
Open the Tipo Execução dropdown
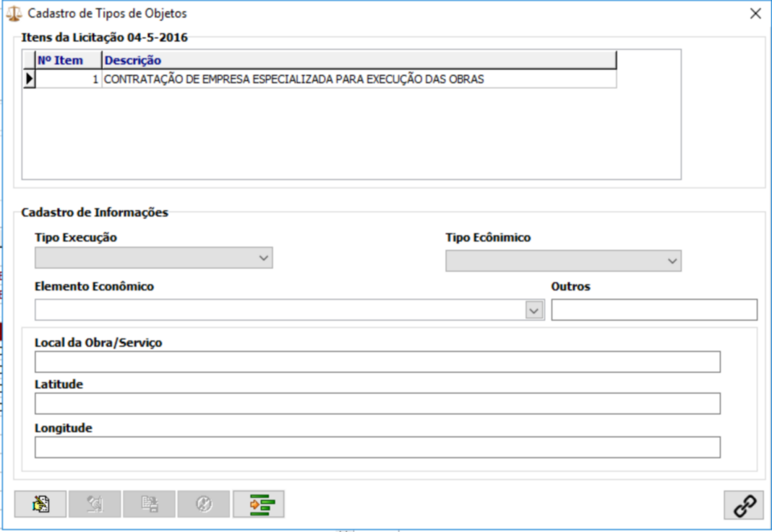click(263, 258)
